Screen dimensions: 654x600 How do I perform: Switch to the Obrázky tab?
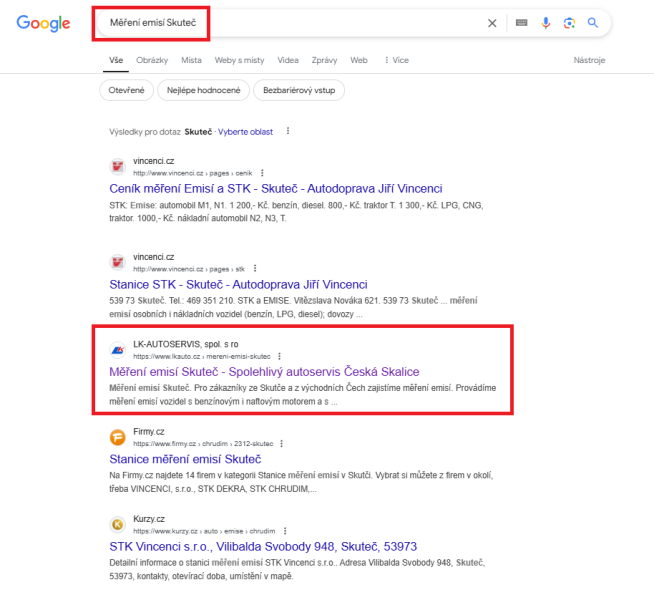[152, 60]
